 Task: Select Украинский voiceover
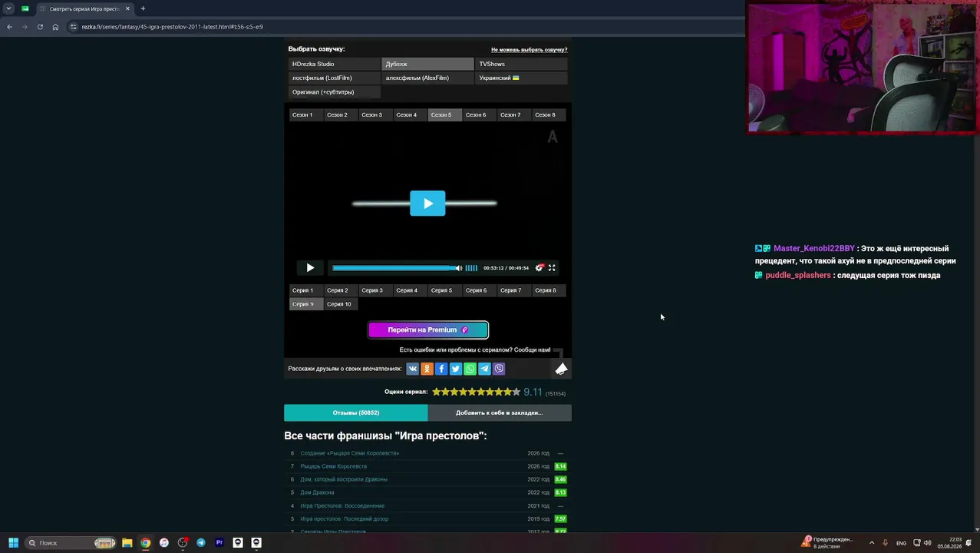click(x=521, y=78)
